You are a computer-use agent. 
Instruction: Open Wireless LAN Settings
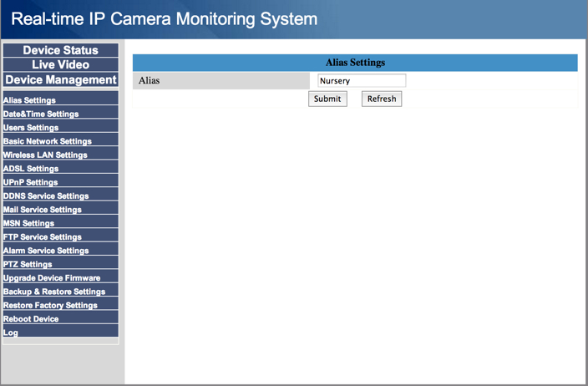tap(60, 154)
